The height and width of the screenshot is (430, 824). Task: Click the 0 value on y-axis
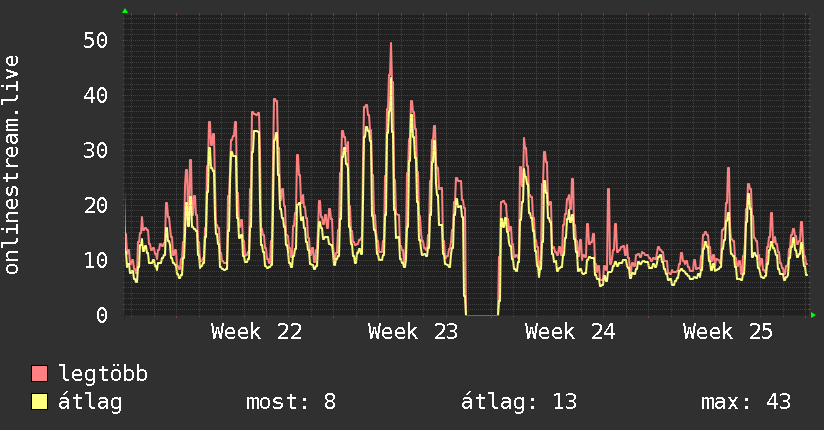pyautogui.click(x=102, y=315)
